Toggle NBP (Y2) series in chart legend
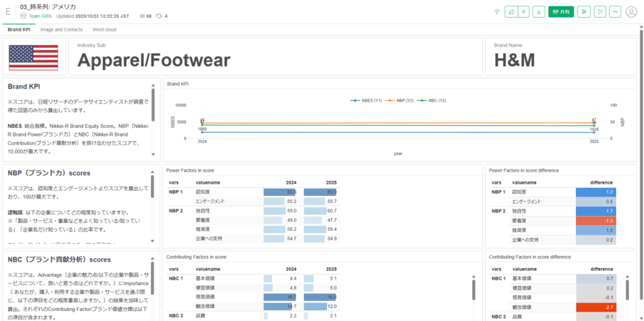This screenshot has width=644, height=321. click(401, 100)
